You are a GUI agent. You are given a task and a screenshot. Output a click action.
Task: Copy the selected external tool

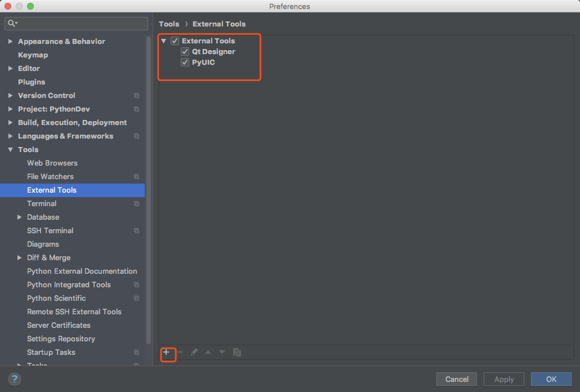click(237, 352)
